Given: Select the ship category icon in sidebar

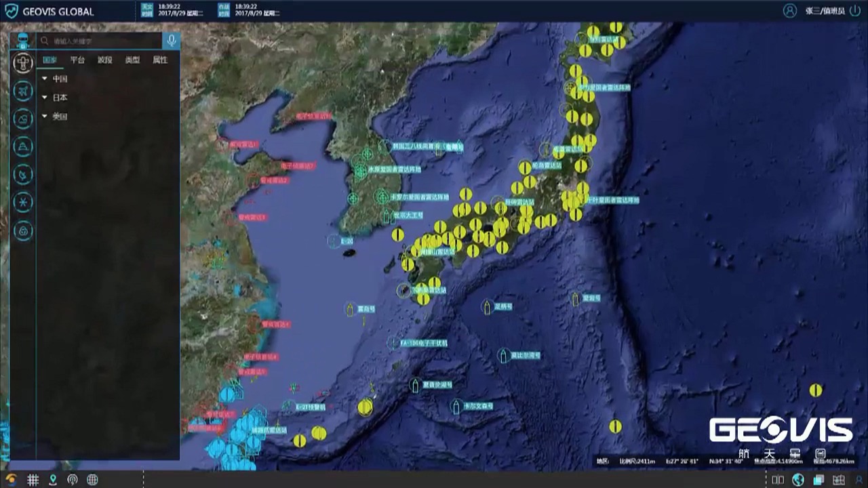Looking at the screenshot, I should coord(23,146).
